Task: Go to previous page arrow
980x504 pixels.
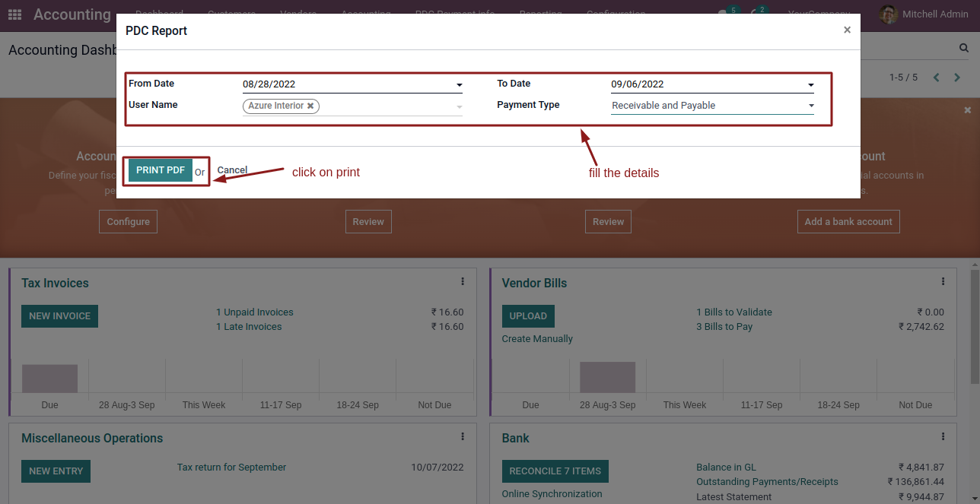Action: (937, 78)
